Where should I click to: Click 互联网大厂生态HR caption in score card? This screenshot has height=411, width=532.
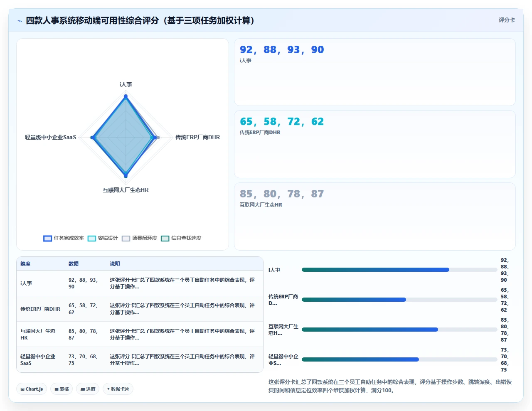click(x=261, y=205)
